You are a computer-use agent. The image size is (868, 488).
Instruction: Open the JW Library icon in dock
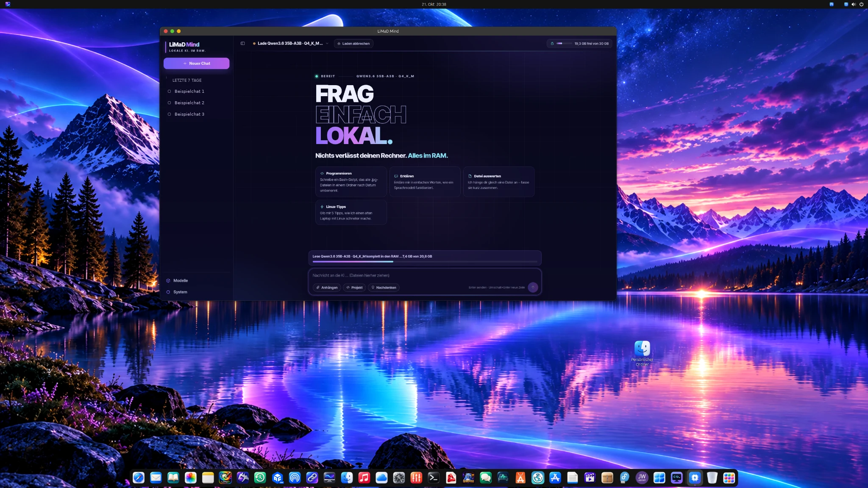tap(642, 478)
